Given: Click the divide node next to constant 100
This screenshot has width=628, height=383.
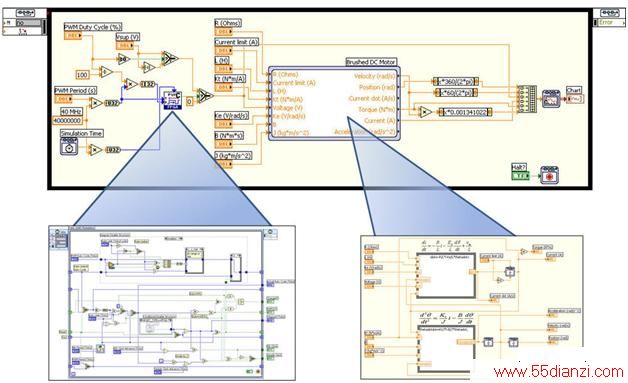Looking at the screenshot, I should [x=106, y=72].
